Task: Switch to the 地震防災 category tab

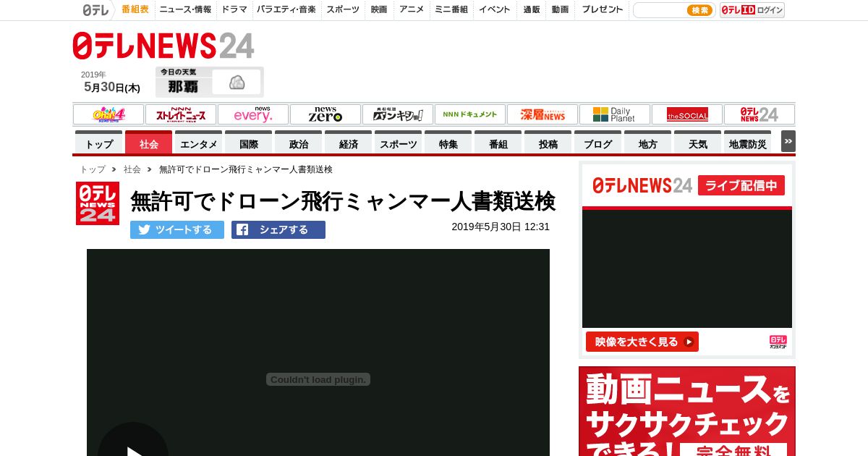Action: pos(748,143)
